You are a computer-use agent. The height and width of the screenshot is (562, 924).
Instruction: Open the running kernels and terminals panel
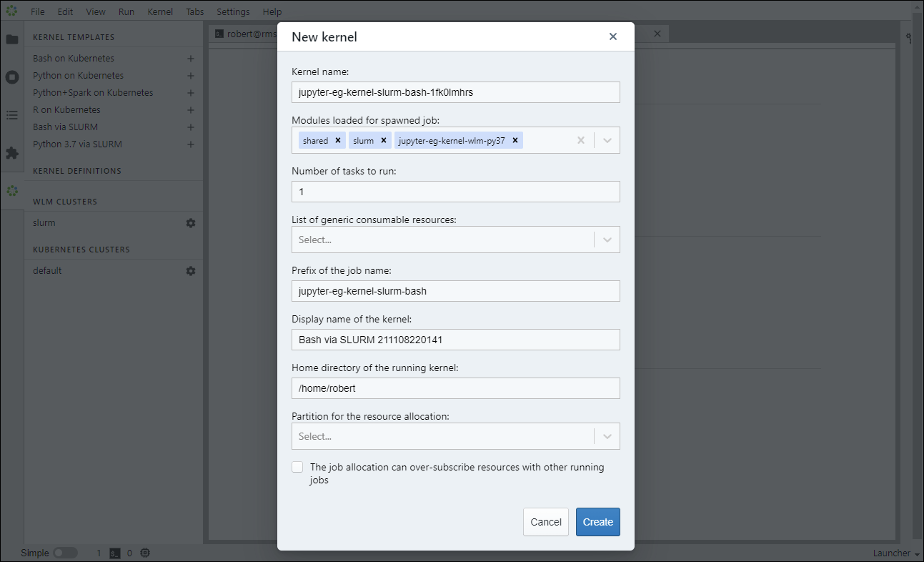(x=11, y=77)
